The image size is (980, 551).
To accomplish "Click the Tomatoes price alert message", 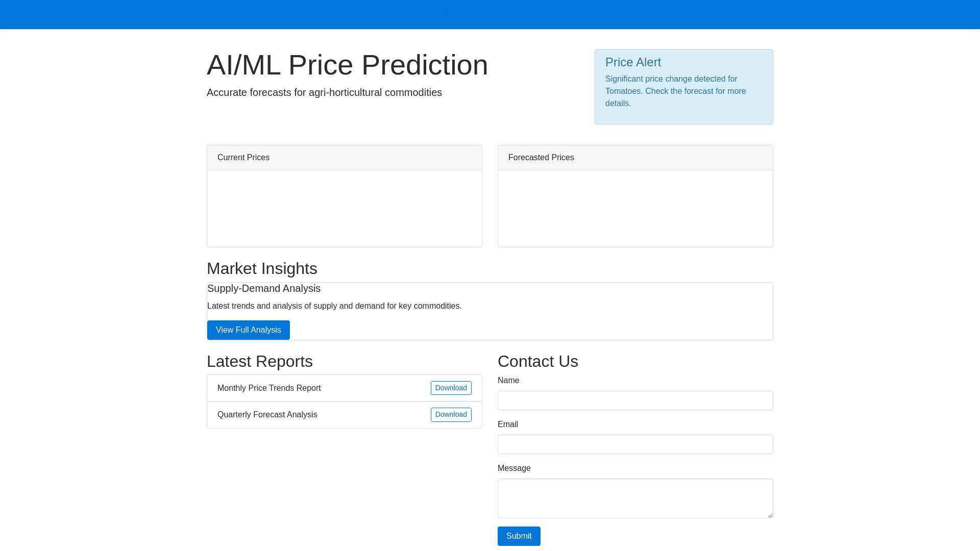I will pyautogui.click(x=675, y=91).
